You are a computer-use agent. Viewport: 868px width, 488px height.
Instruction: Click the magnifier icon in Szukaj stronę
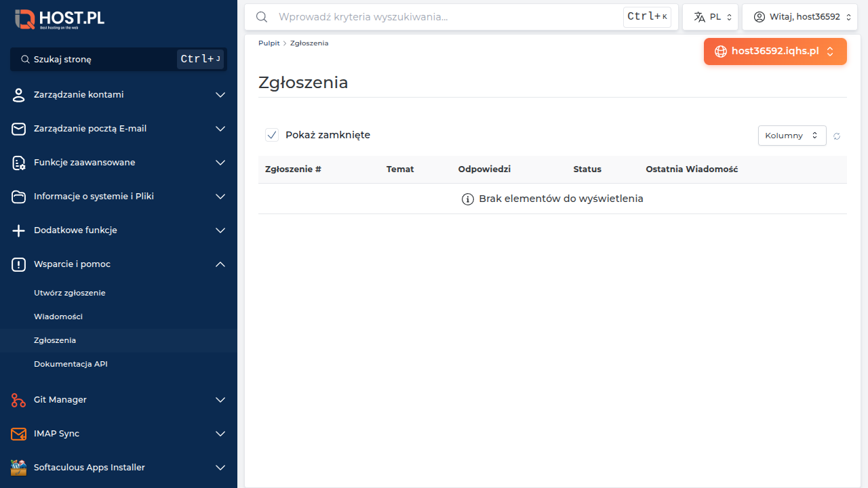[x=25, y=60]
